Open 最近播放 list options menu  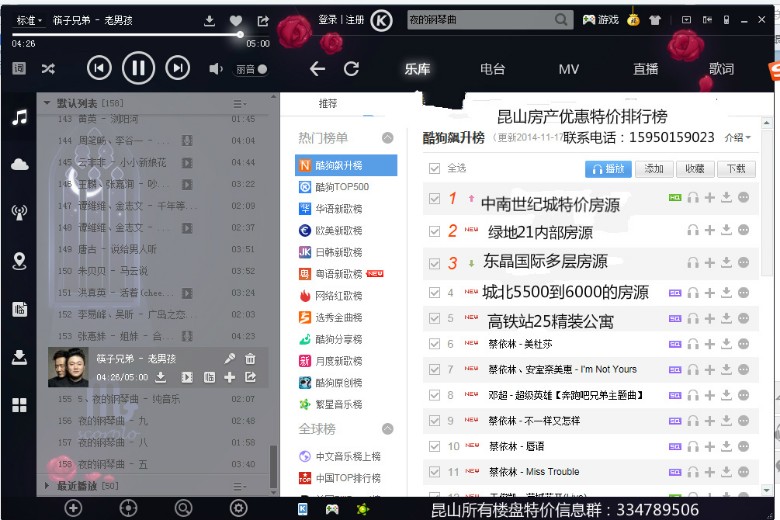pyautogui.click(x=239, y=486)
